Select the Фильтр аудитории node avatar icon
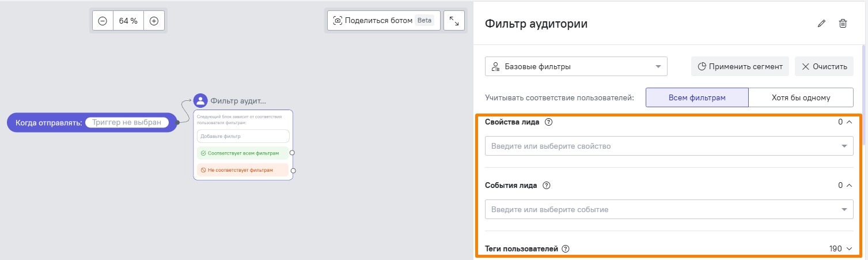The width and height of the screenshot is (868, 260). pos(200,101)
